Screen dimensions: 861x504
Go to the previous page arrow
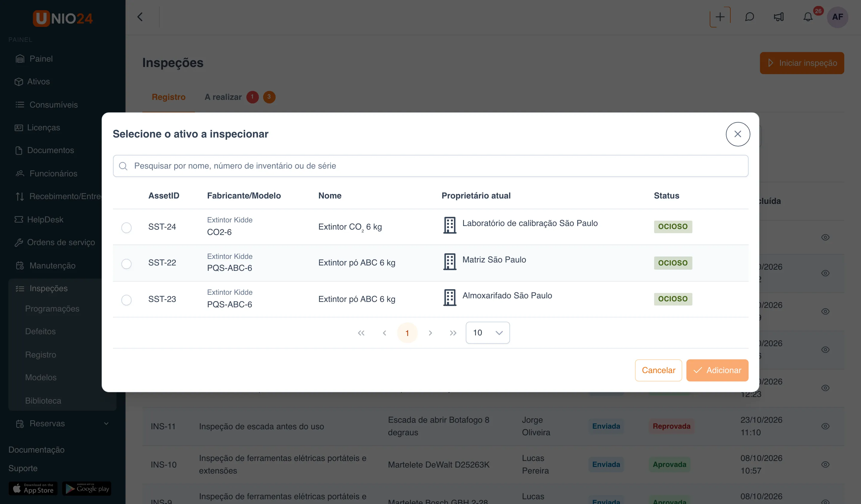click(384, 333)
